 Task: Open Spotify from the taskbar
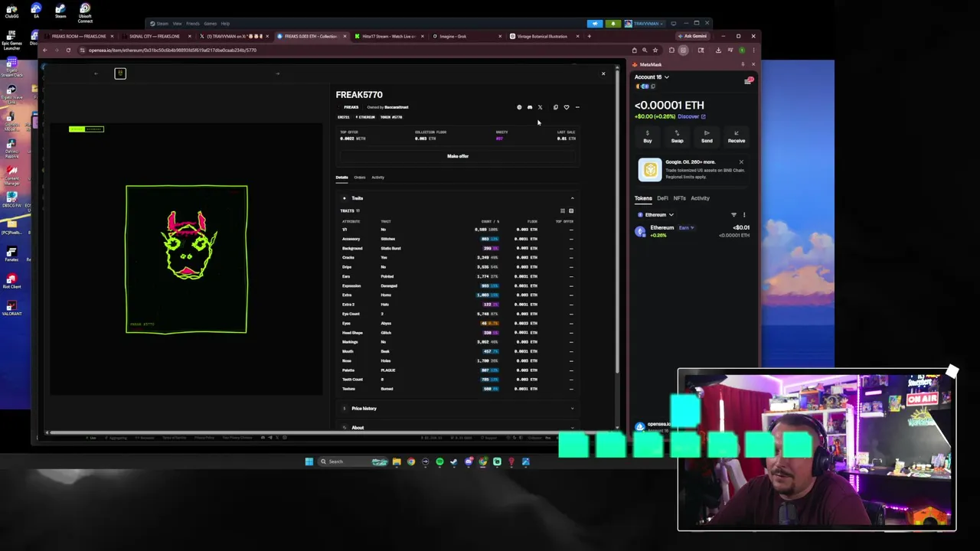[439, 461]
